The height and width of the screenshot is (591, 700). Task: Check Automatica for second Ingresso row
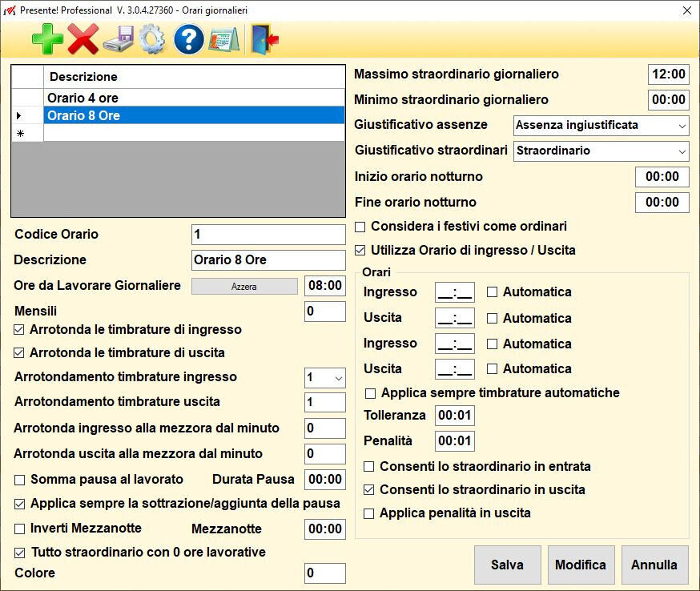pyautogui.click(x=492, y=344)
